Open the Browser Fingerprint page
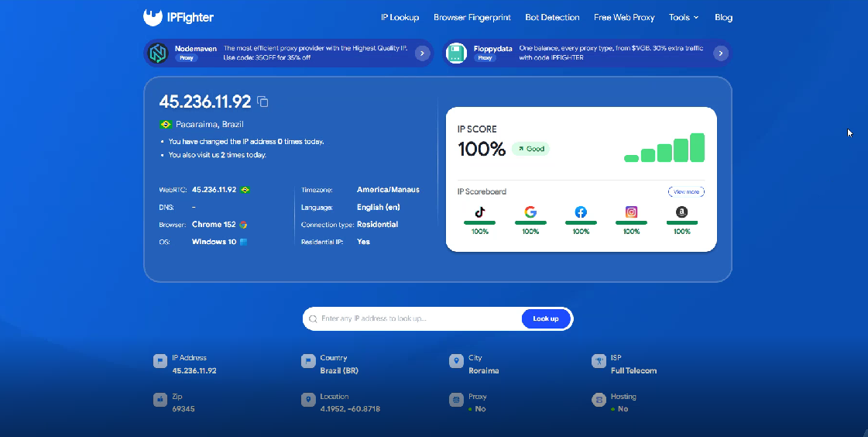 (x=472, y=17)
